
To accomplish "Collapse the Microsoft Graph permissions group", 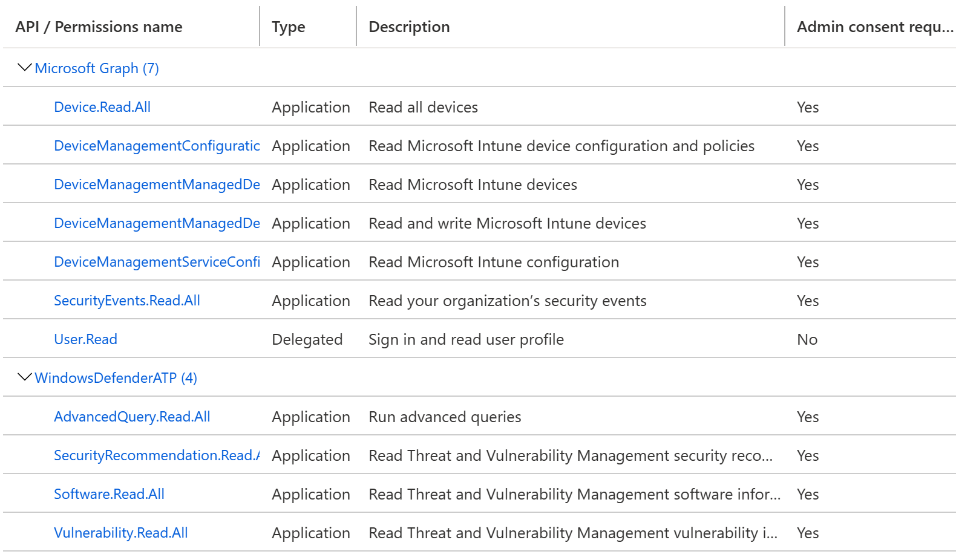I will [24, 68].
